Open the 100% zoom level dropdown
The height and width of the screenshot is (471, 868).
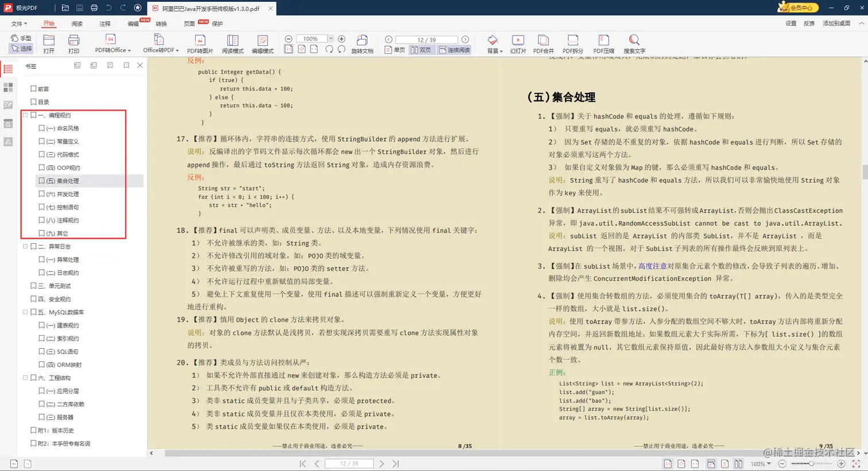click(x=331, y=39)
